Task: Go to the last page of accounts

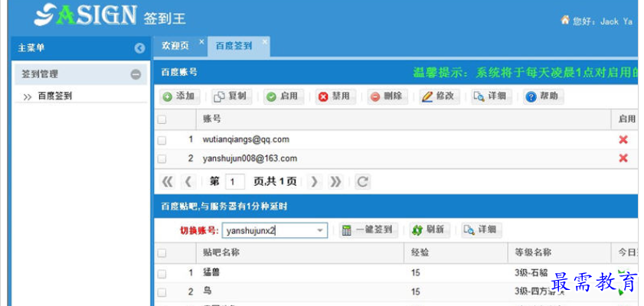Action: 335,182
